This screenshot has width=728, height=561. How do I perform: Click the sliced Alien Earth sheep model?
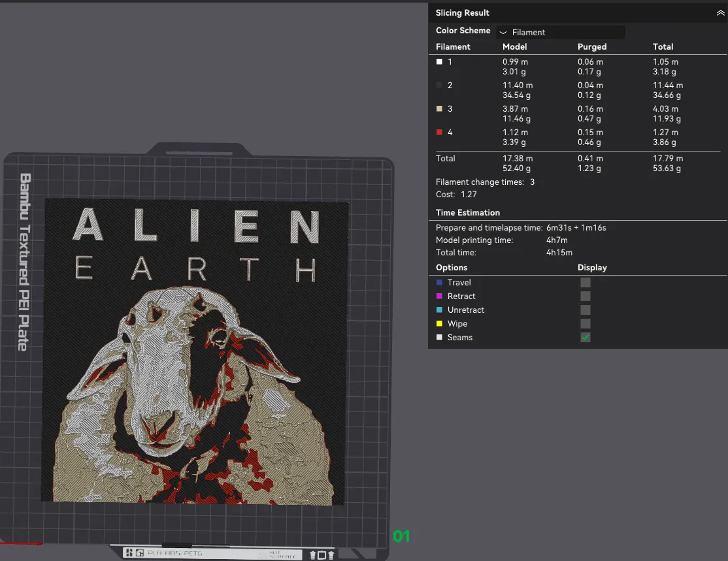[x=195, y=352]
